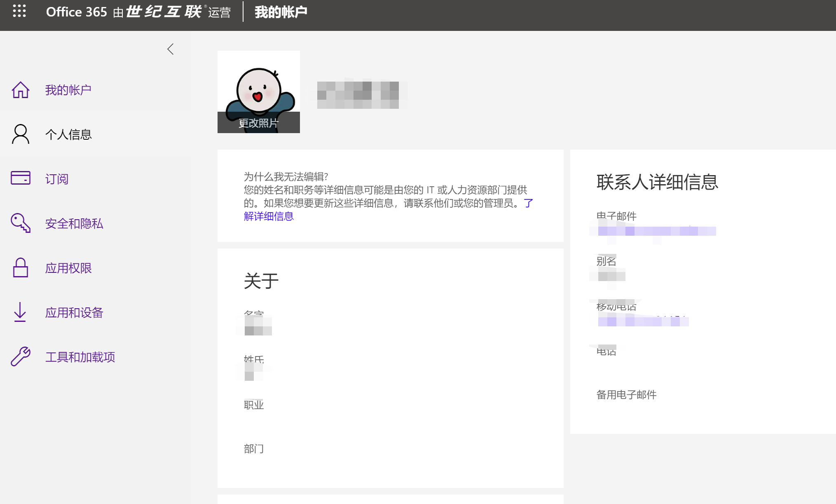Select the 安全和隐私 key icon
The image size is (836, 504).
(19, 223)
